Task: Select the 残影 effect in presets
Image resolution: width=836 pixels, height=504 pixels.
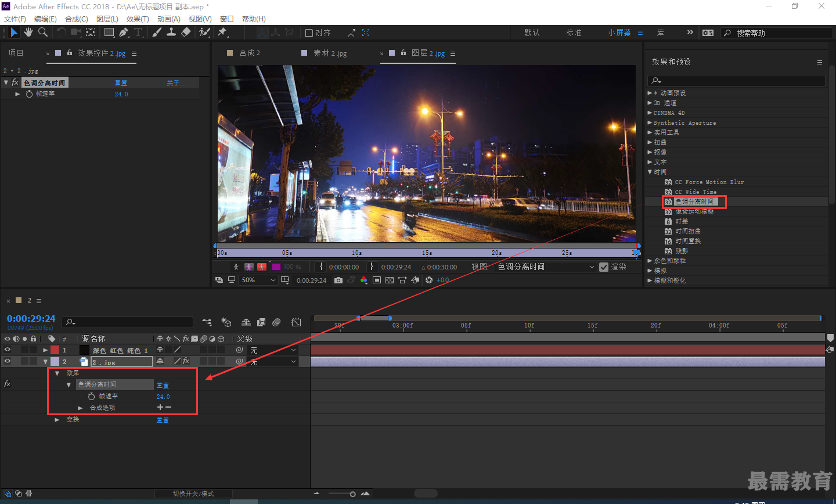Action: [682, 251]
